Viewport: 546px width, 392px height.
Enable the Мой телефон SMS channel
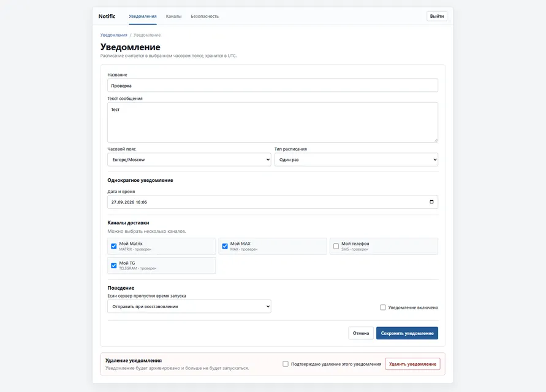[336, 246]
